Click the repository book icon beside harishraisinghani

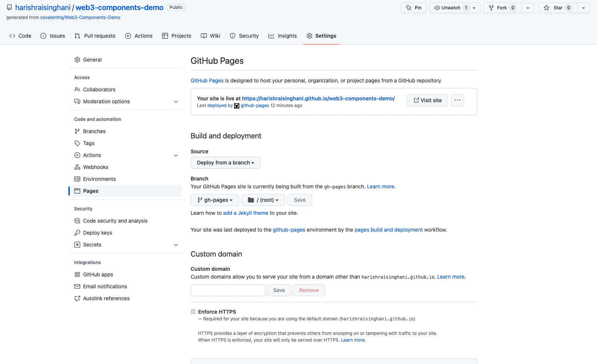(9, 7)
